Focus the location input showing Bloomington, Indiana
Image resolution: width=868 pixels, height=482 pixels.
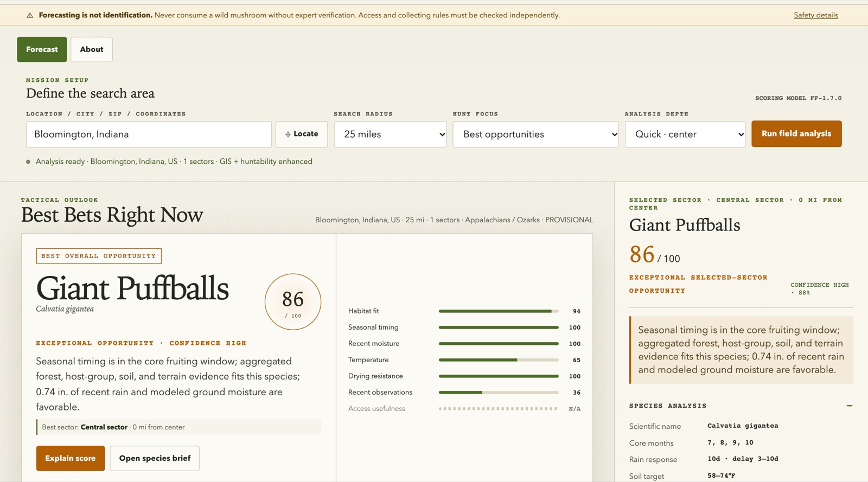(x=149, y=134)
